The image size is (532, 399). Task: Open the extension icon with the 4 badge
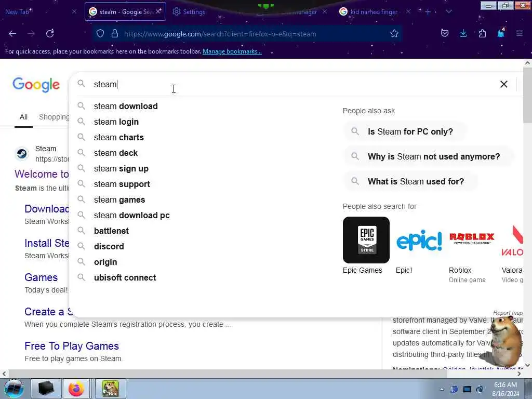pyautogui.click(x=501, y=33)
